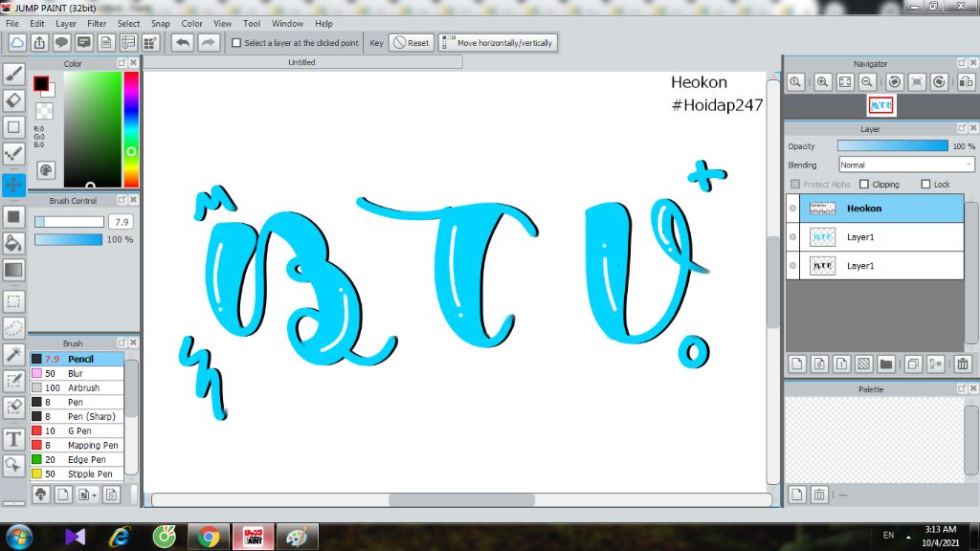The width and height of the screenshot is (980, 551).
Task: Select the Move tool
Action: click(x=13, y=185)
